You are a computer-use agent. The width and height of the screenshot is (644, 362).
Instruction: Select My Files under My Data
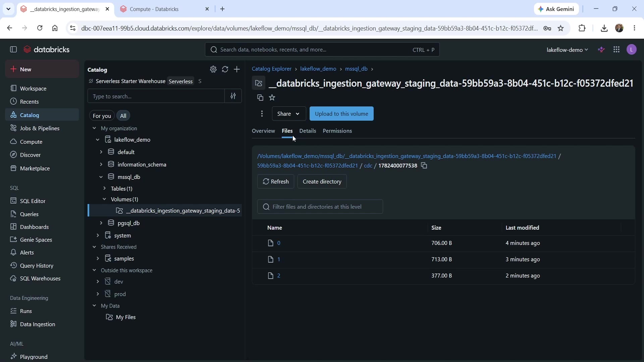126,317
